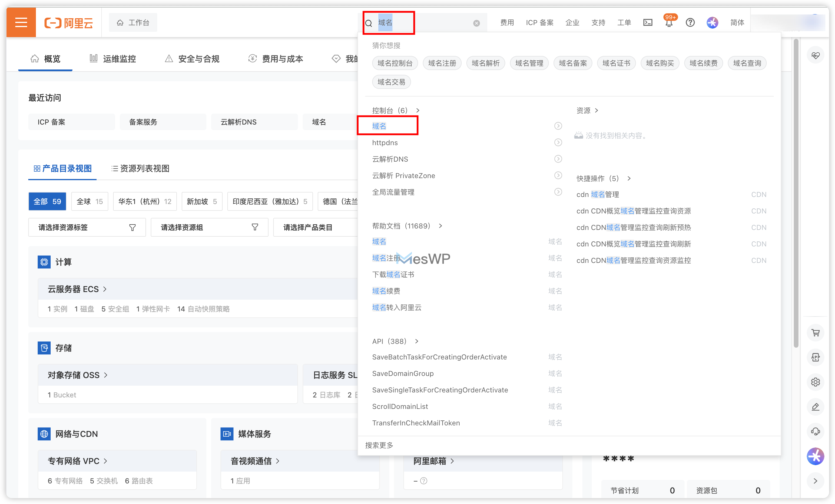Click the edit pencil icon in sidebar
Screen dimensions: 835x504
(x=815, y=407)
